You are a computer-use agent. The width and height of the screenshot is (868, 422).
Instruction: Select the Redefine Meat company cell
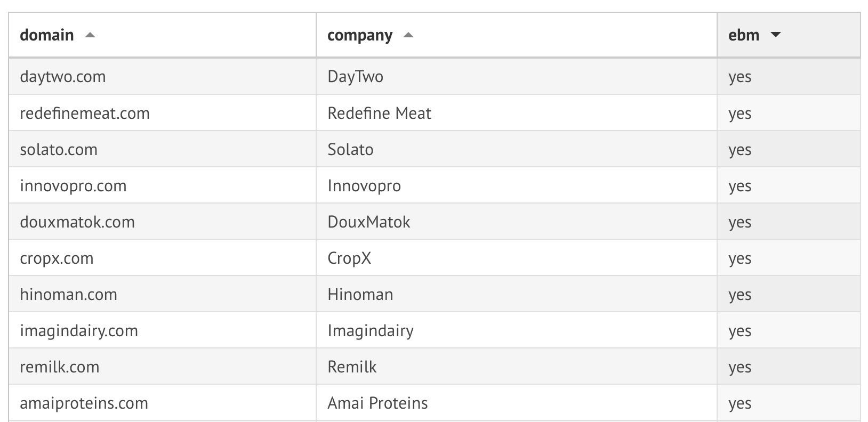[379, 113]
